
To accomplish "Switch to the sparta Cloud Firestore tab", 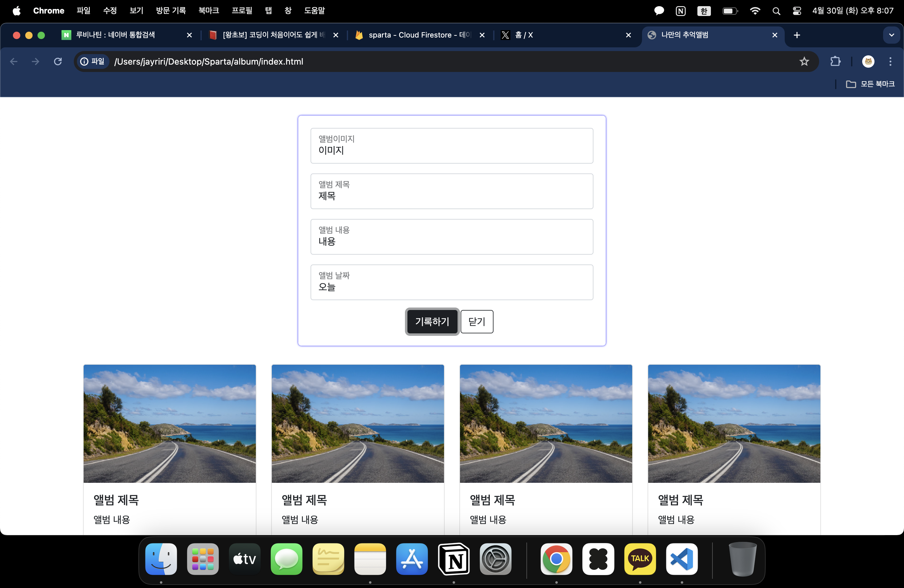I will (420, 35).
